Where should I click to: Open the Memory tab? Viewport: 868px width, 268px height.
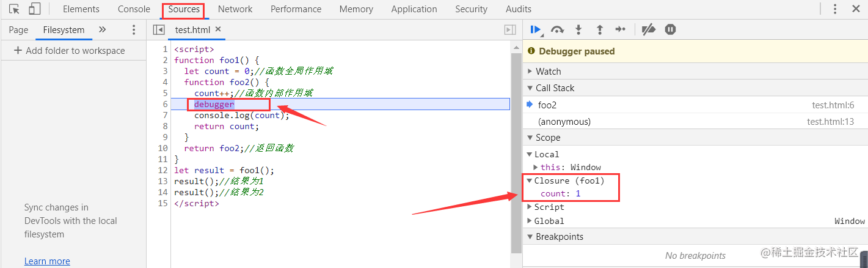pyautogui.click(x=356, y=9)
